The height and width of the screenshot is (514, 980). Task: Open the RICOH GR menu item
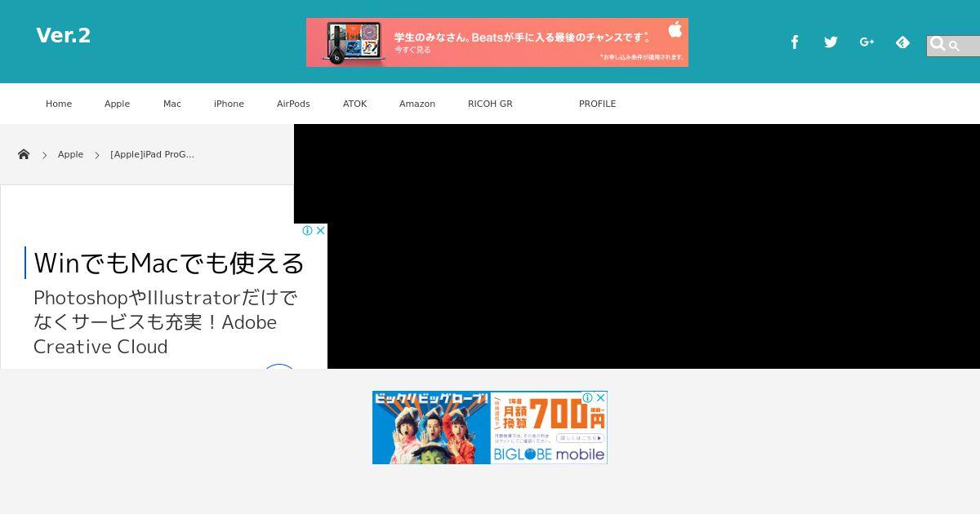click(x=490, y=104)
